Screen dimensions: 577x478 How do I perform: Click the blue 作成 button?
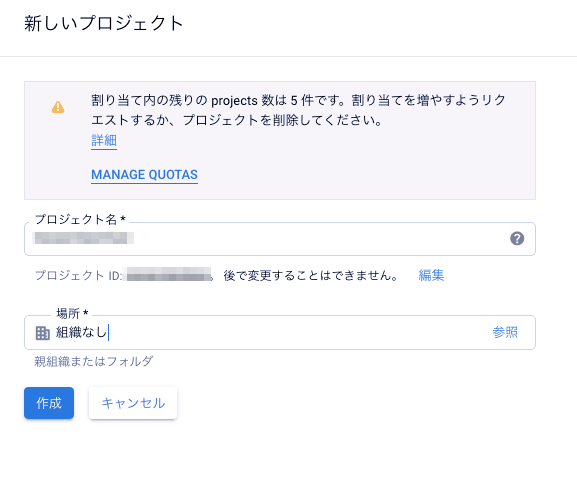(49, 403)
